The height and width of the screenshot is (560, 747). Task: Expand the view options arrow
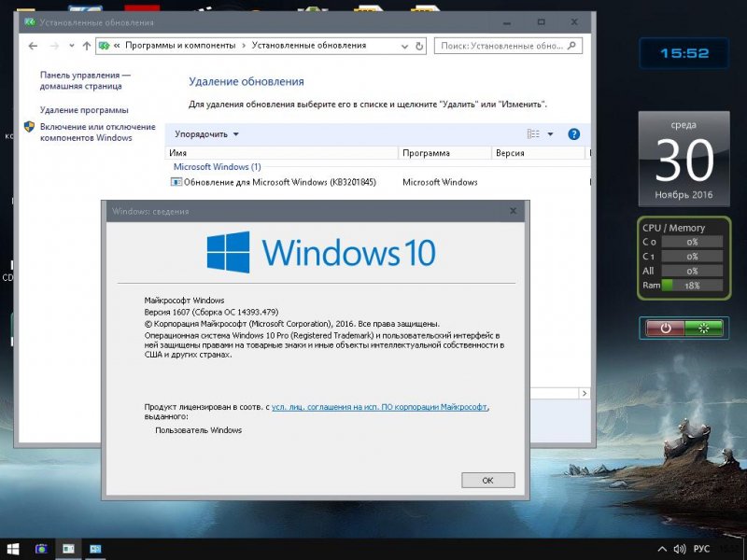550,134
